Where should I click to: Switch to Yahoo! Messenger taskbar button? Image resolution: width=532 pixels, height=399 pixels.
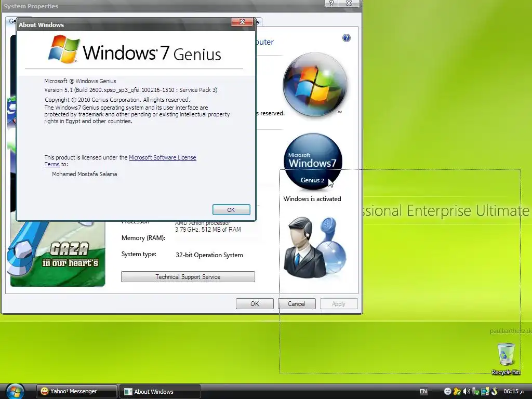click(77, 391)
